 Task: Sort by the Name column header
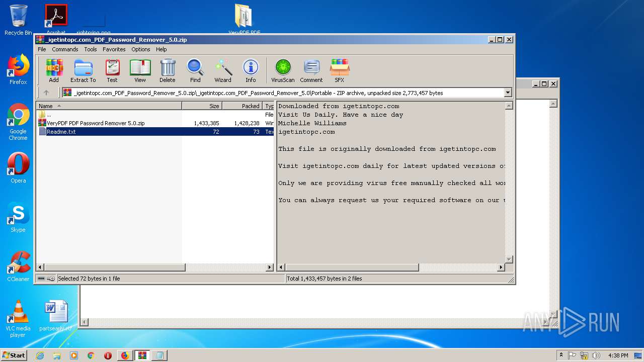pyautogui.click(x=109, y=106)
